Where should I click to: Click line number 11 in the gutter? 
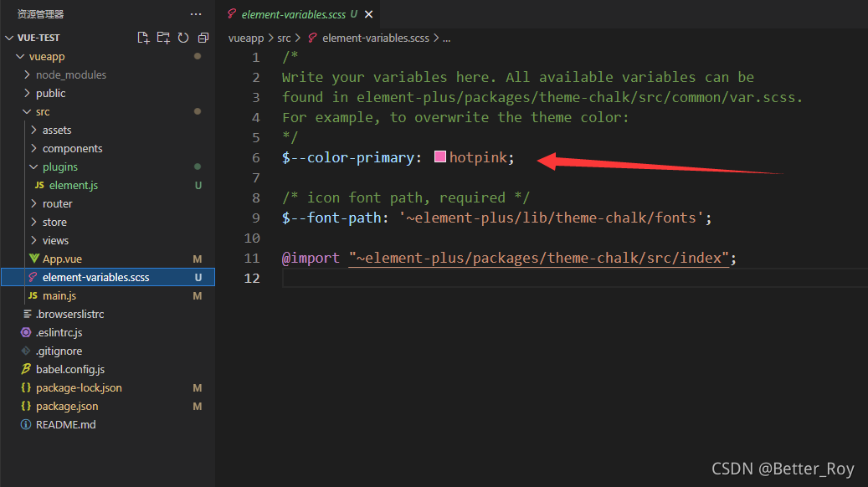[252, 259]
